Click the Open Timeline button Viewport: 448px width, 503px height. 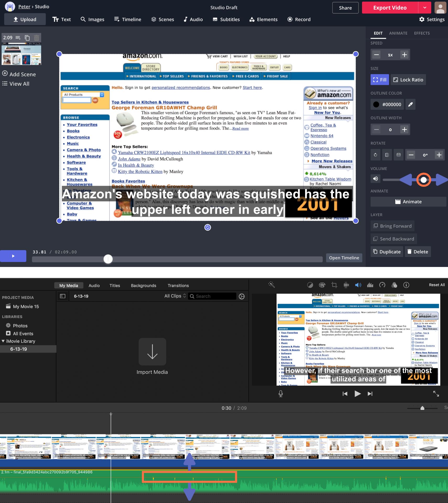[344, 258]
